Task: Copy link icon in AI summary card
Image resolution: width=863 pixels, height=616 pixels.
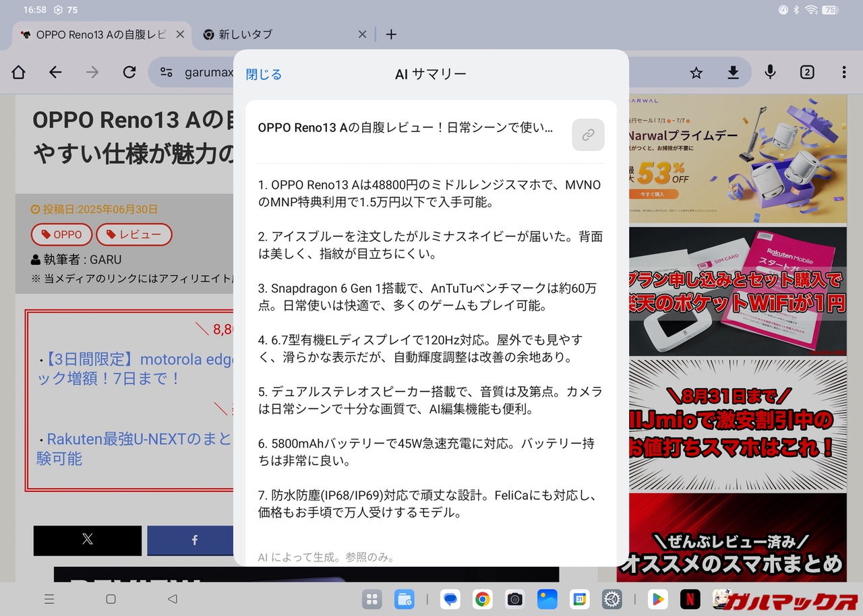Action: [x=588, y=135]
